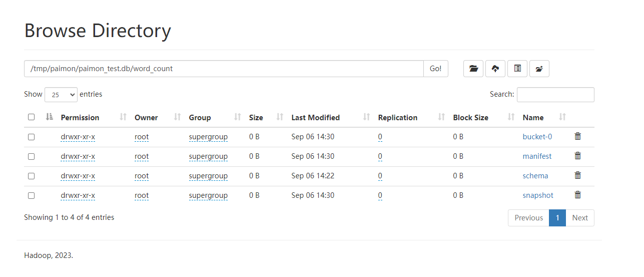
Task: Click the replication value for manifest
Action: [x=380, y=156]
